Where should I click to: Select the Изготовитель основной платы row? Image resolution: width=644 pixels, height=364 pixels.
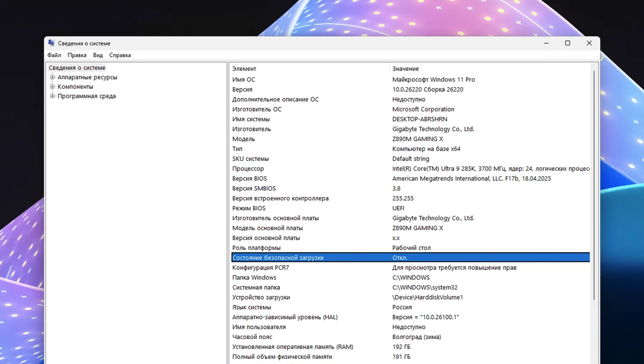(410, 218)
